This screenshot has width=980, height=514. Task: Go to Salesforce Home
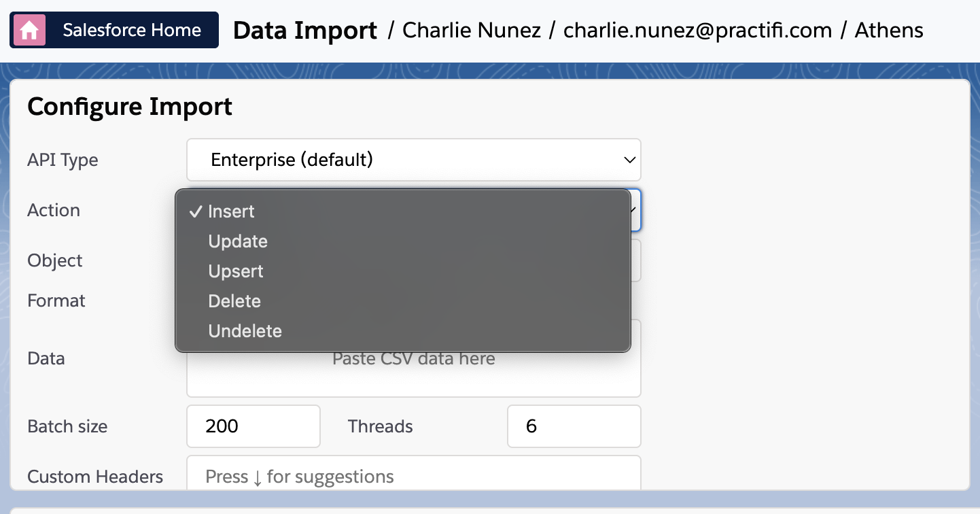(114, 30)
